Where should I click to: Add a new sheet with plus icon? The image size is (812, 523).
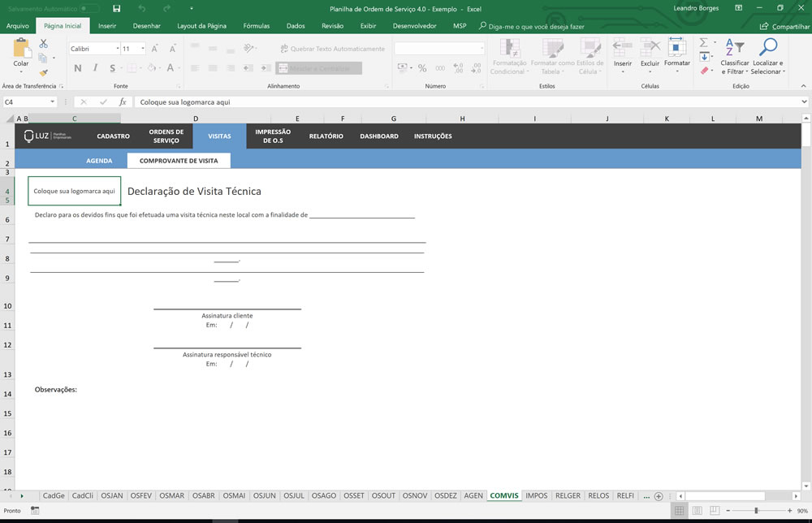coord(659,496)
